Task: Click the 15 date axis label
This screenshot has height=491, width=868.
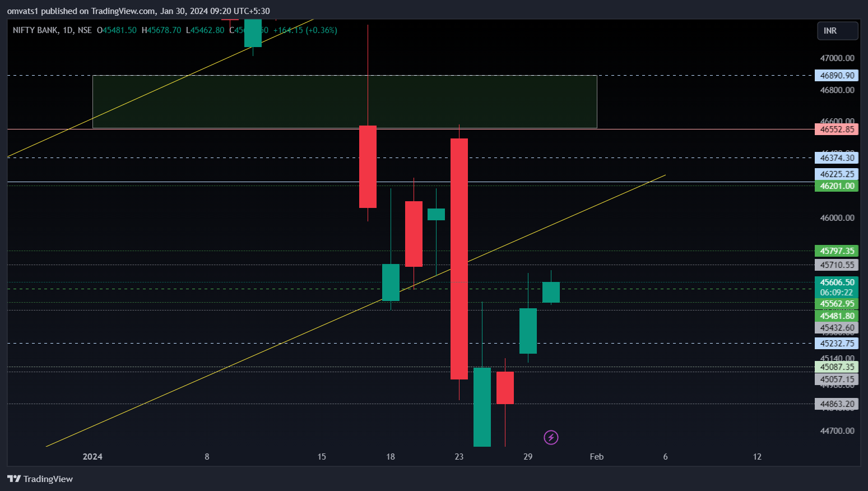Action: coord(322,457)
